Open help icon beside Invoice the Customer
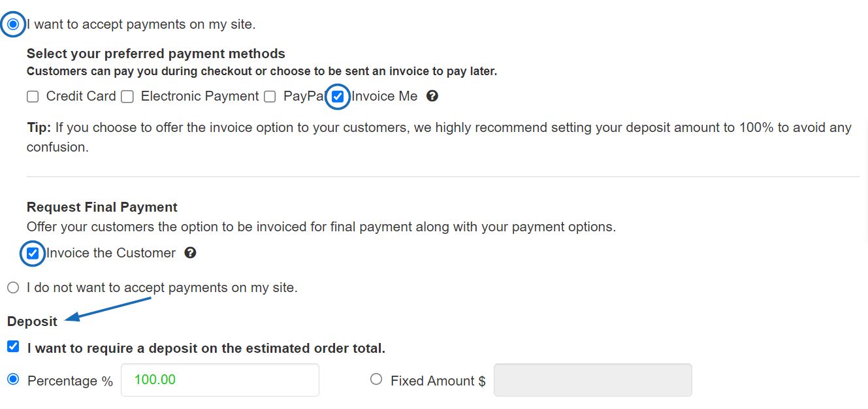 tap(190, 253)
